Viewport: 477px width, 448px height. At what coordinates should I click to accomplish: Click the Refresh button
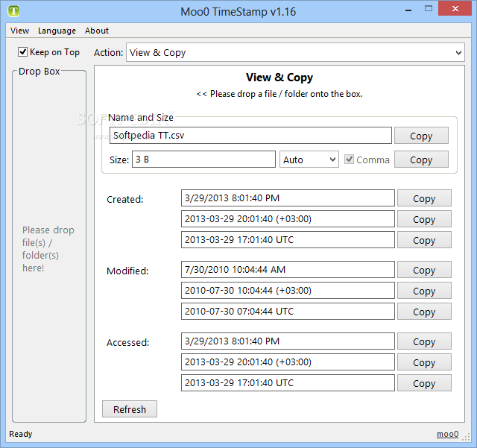[130, 409]
